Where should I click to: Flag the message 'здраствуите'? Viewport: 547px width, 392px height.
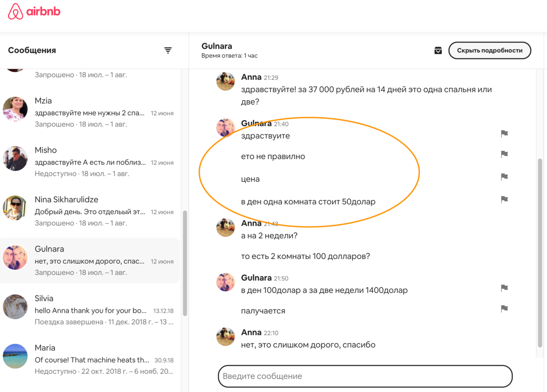point(504,134)
